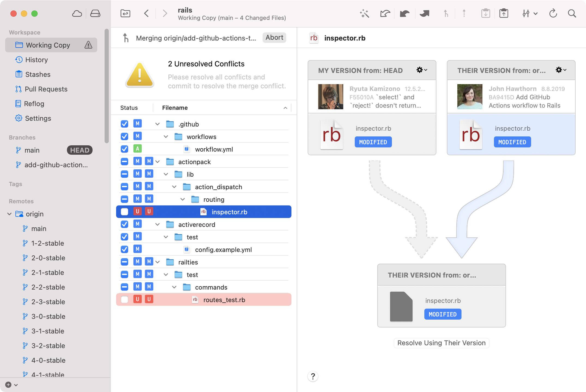Click the refresh icon in toolbar

[553, 13]
